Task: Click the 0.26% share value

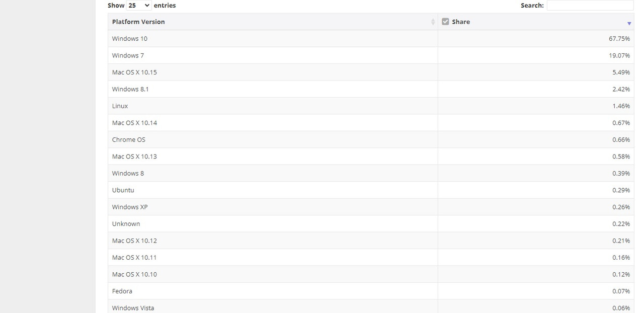Action: tap(621, 207)
